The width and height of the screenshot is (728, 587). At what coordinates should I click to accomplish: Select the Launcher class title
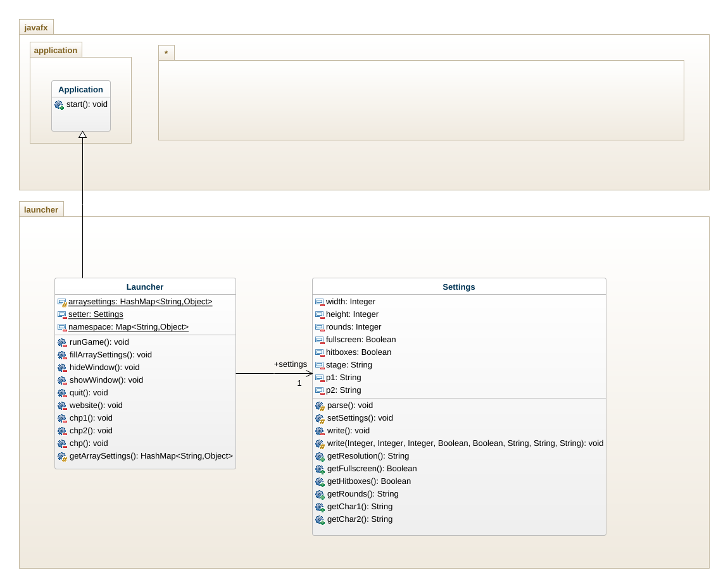point(145,287)
